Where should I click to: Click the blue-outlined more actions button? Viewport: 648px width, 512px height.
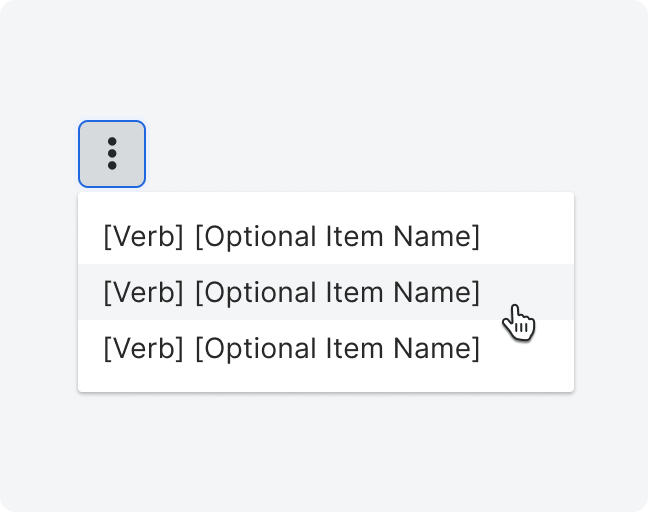click(x=112, y=154)
